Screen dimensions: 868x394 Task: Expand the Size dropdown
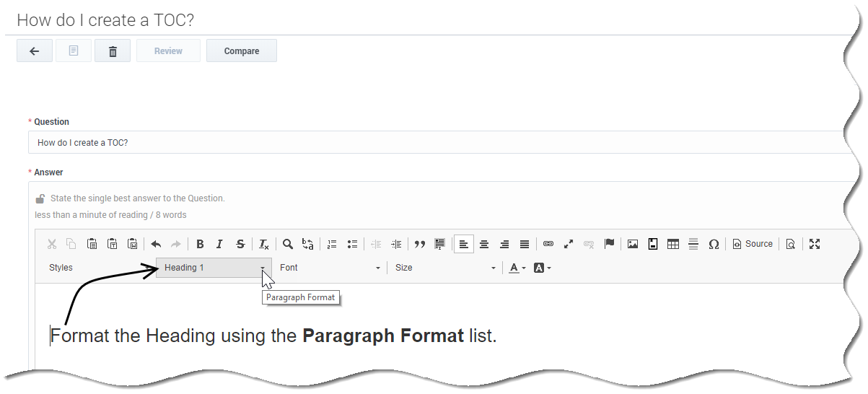point(445,268)
